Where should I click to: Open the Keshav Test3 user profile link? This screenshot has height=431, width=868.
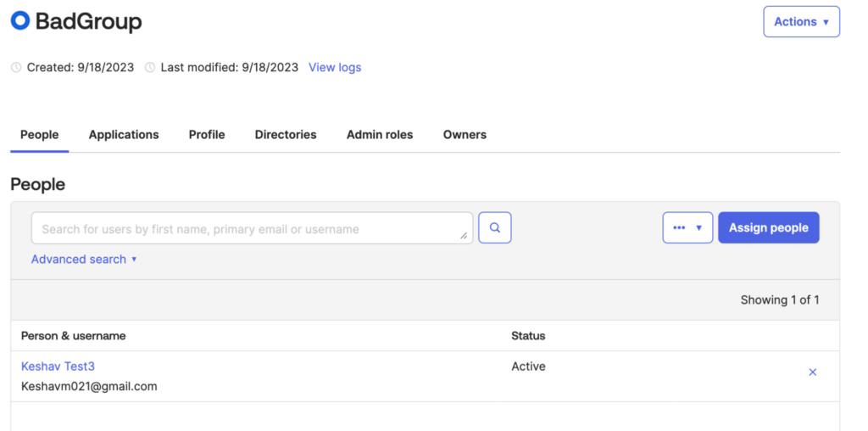58,367
